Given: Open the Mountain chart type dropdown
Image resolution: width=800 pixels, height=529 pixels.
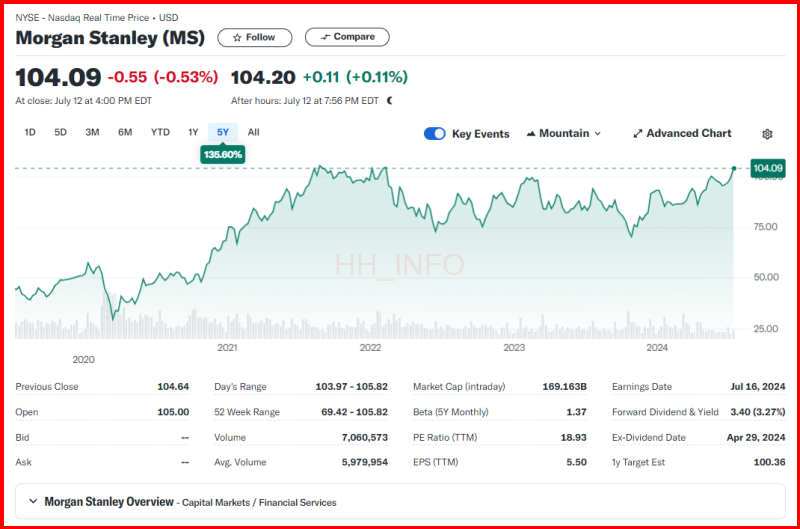Looking at the screenshot, I should point(564,134).
